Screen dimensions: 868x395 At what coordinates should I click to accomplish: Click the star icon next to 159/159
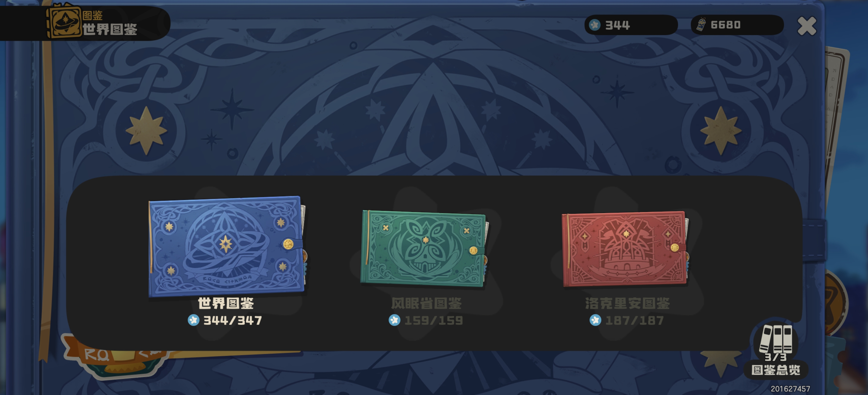[x=394, y=320]
